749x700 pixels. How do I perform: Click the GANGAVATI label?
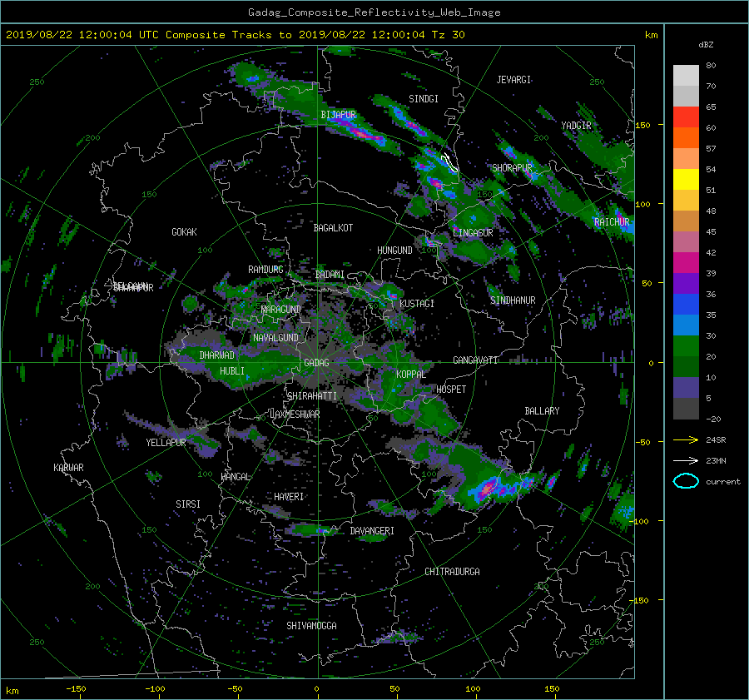475,360
